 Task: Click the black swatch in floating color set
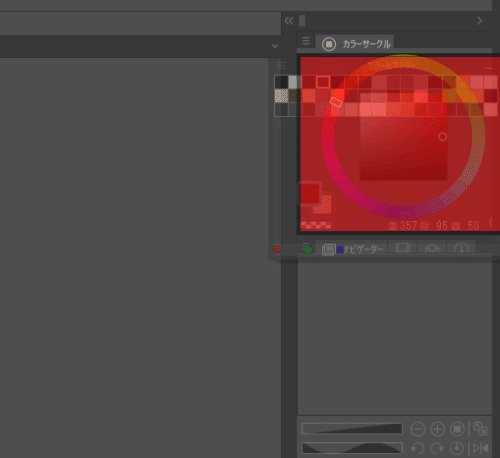pyautogui.click(x=281, y=82)
